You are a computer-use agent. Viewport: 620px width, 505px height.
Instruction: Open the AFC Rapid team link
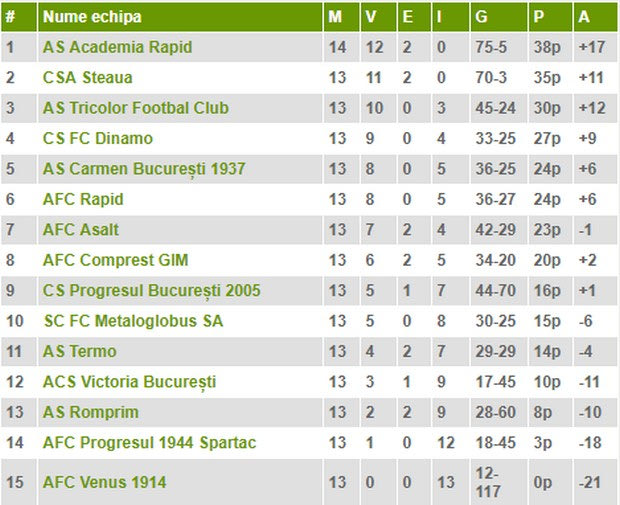[x=83, y=199]
